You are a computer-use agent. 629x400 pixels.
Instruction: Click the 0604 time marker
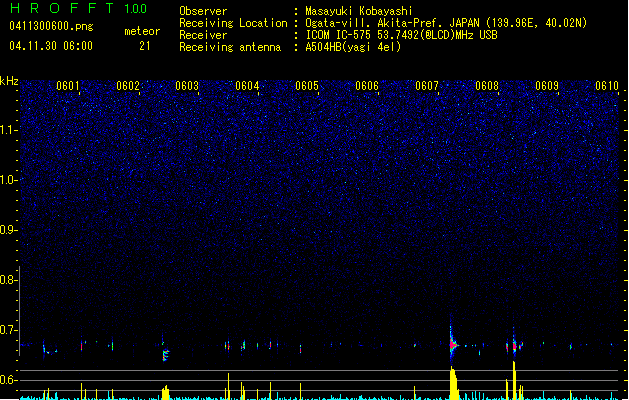pos(247,86)
